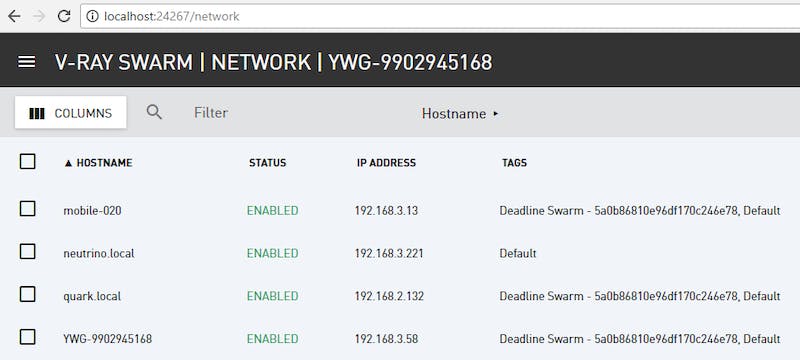This screenshot has width=800, height=360.
Task: Sort by the STATUS column header
Action: pos(267,163)
